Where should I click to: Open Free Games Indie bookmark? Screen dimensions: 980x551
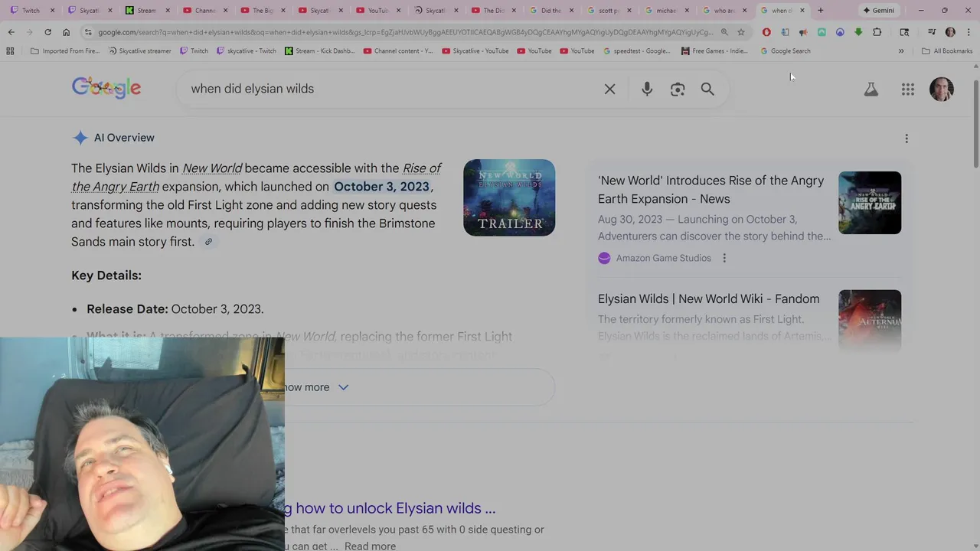714,51
